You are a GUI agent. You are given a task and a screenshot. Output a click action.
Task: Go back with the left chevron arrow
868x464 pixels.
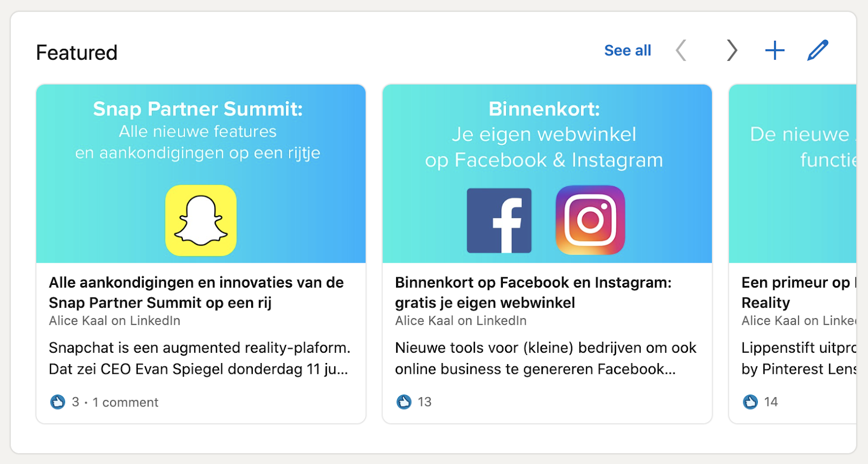coord(681,50)
